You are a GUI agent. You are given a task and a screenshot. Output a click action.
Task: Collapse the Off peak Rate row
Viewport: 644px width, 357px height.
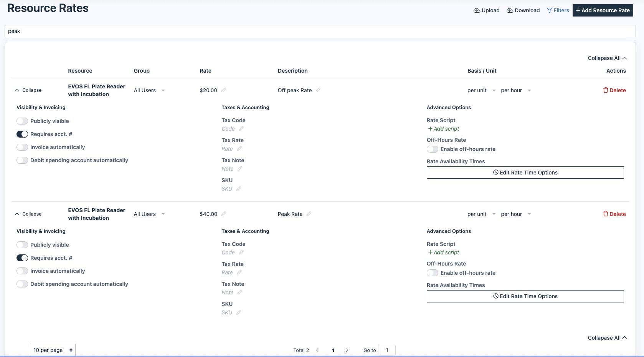click(28, 90)
